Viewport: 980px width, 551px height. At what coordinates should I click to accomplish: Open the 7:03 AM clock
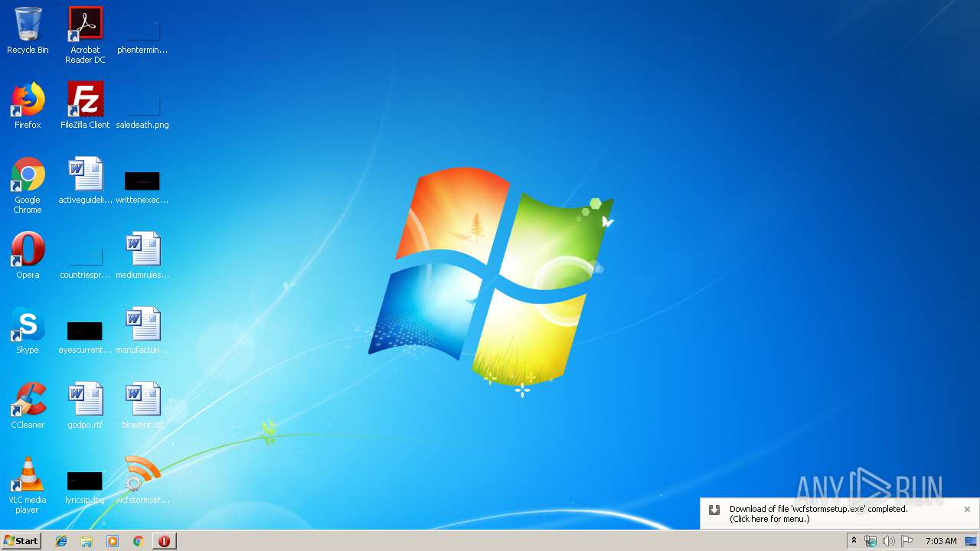[x=941, y=541]
